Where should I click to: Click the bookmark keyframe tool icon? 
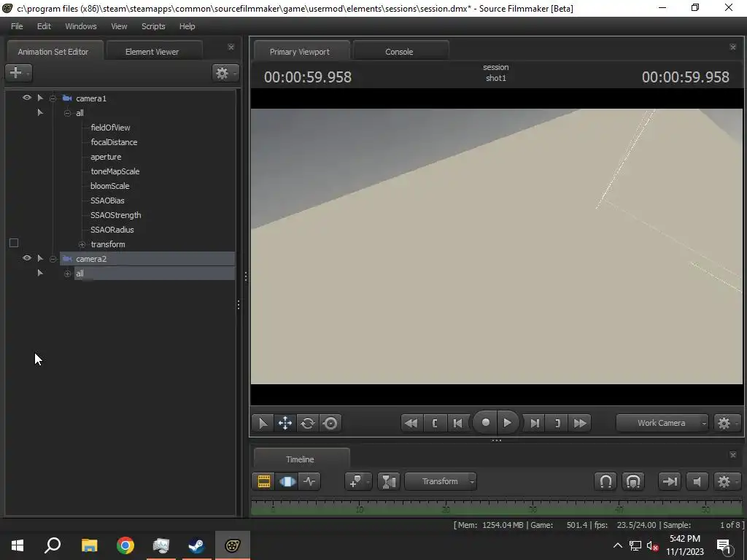[355, 481]
